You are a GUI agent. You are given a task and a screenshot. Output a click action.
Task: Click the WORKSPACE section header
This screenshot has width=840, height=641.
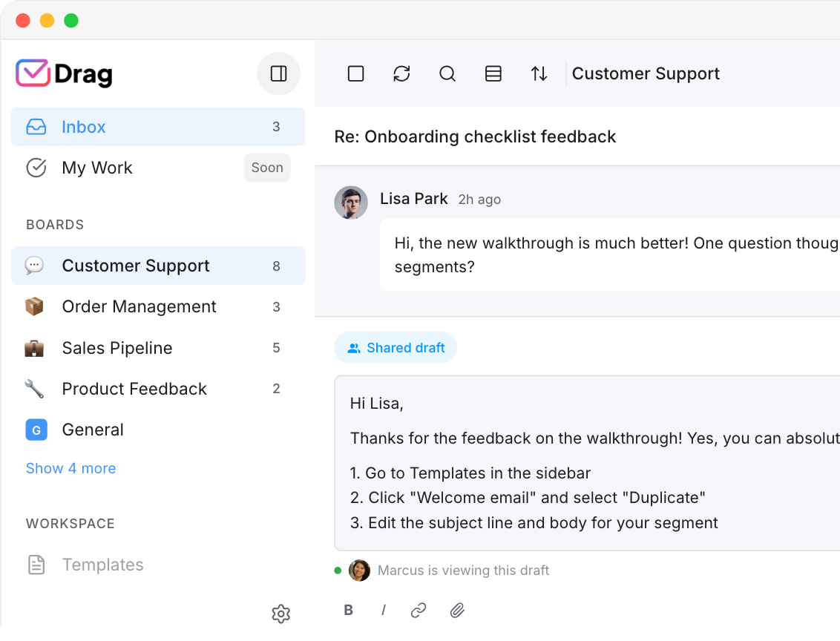(70, 524)
